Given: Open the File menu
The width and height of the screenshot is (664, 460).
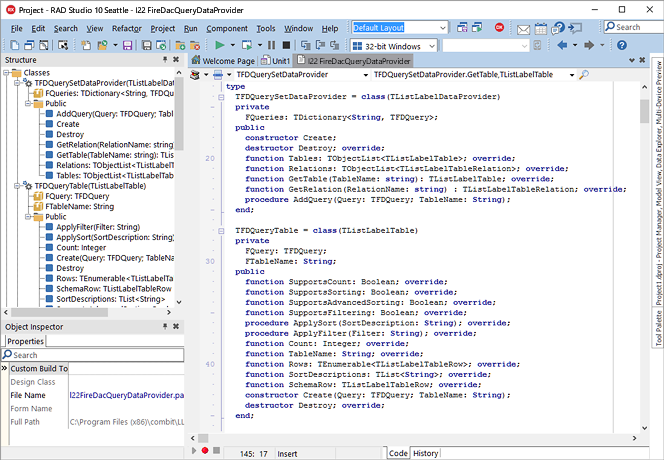Looking at the screenshot, I should pyautogui.click(x=17, y=28).
